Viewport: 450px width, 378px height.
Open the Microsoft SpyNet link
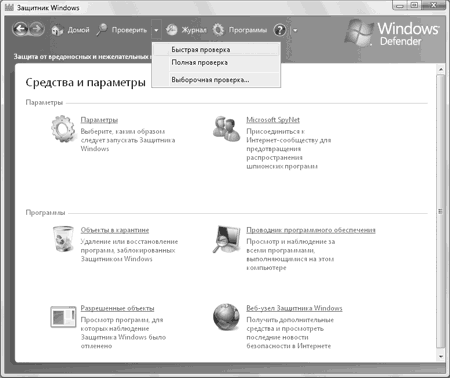click(273, 120)
